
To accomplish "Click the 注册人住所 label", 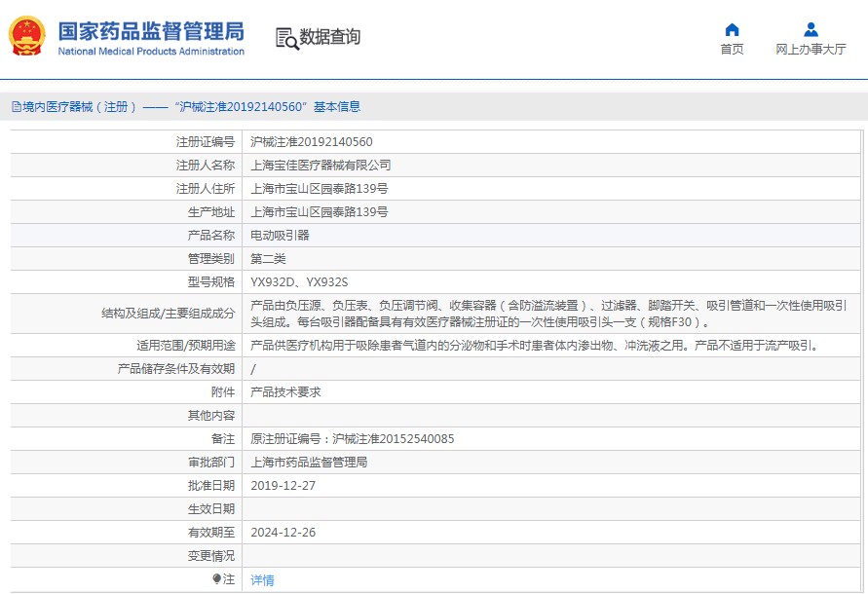I will 206,189.
